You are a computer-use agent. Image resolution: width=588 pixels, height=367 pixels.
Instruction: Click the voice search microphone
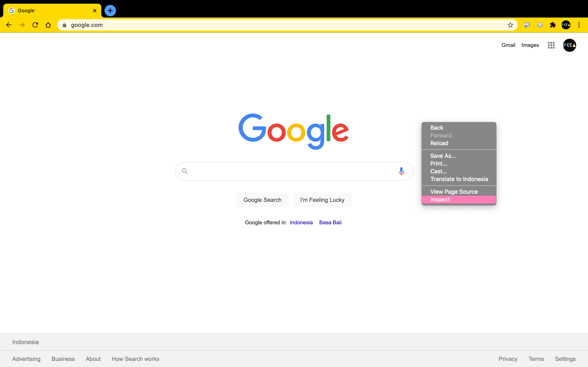(401, 171)
